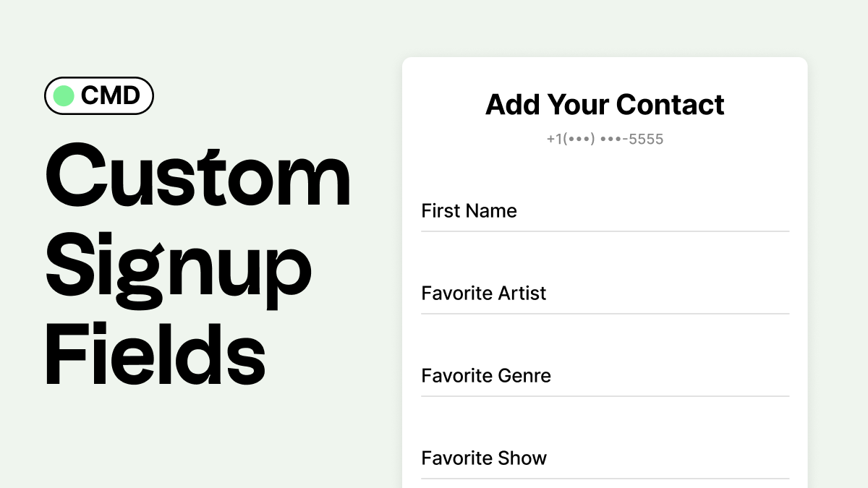Click the underline below Favorite Genre
The width and height of the screenshot is (868, 488).
[x=605, y=396]
